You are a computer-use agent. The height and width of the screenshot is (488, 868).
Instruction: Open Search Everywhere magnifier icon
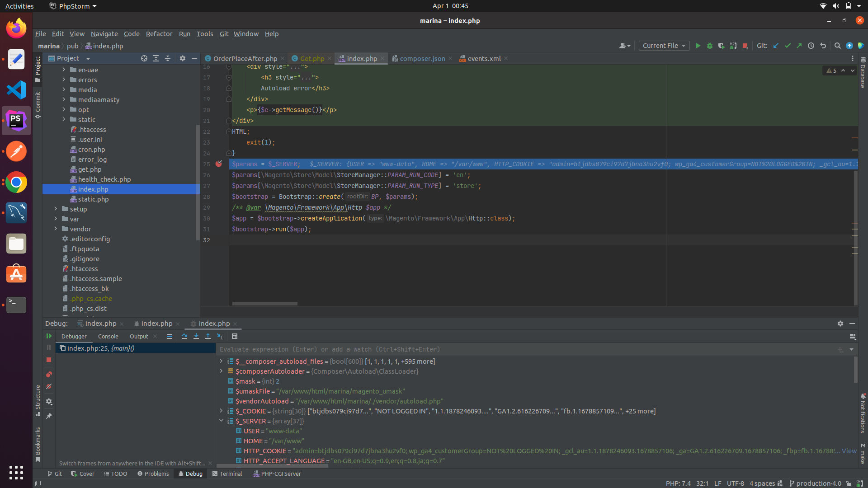[x=837, y=46]
